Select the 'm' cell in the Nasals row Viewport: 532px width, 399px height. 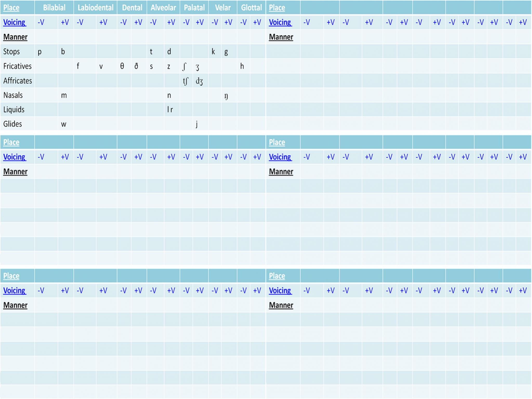pyautogui.click(x=66, y=95)
